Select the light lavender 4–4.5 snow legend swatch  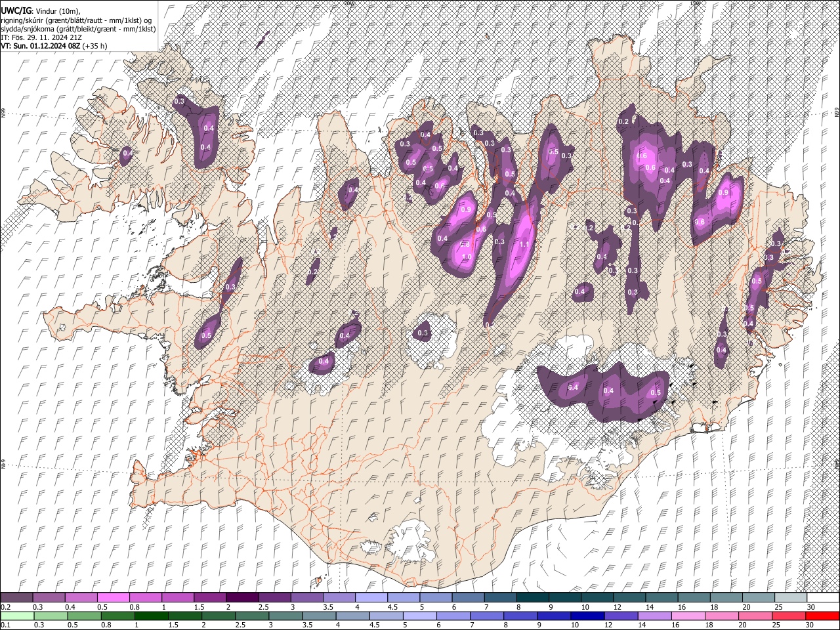pyautogui.click(x=371, y=597)
